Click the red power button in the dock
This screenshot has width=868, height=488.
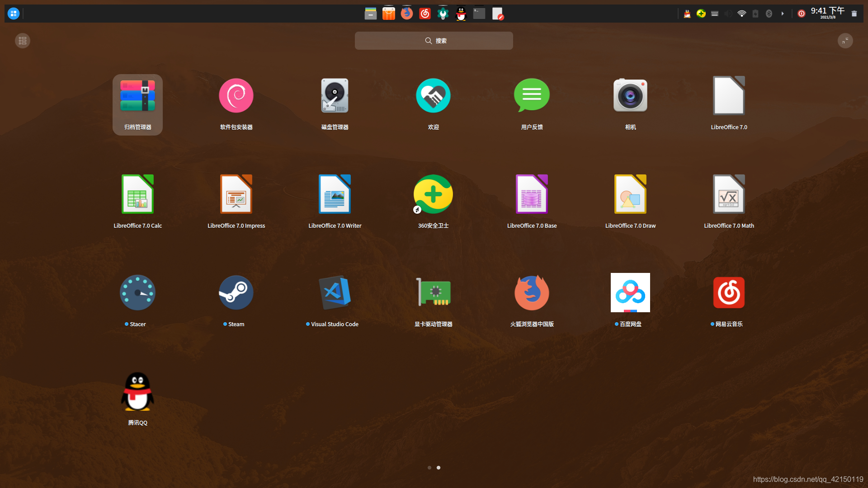(x=802, y=14)
